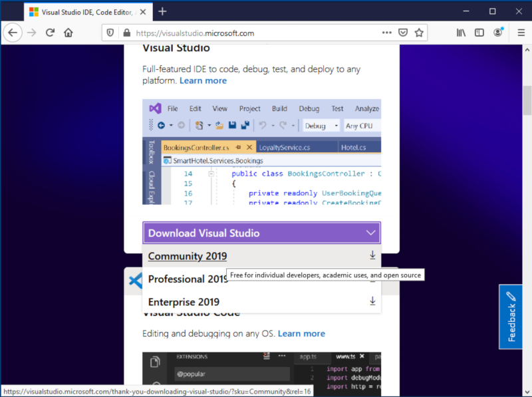Maximize the browser window
The width and height of the screenshot is (532, 397).
[492, 11]
